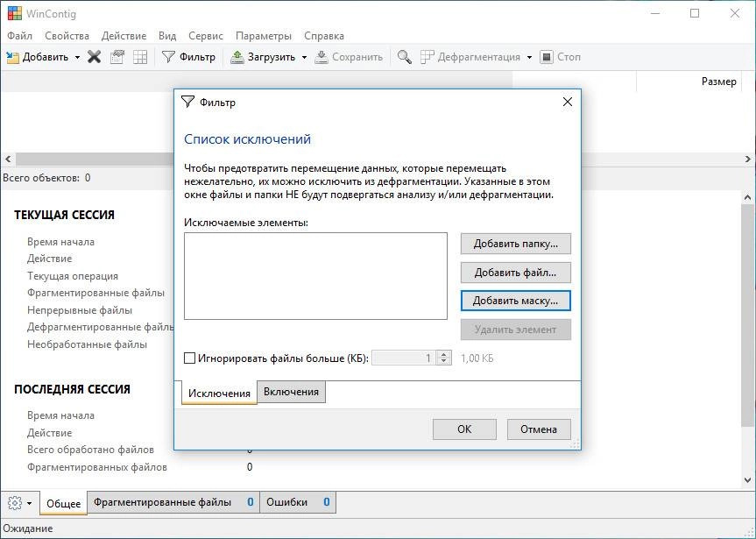Decrease the file size spinner down arrow

click(x=444, y=361)
